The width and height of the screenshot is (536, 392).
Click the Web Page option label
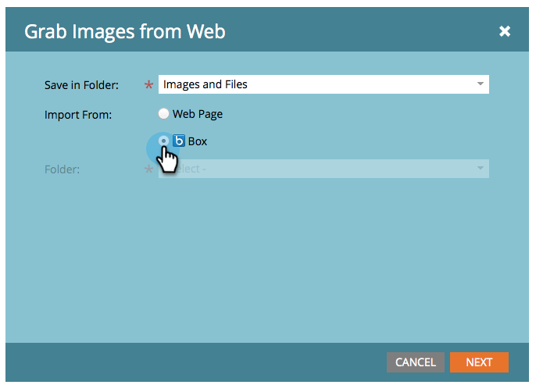tap(197, 114)
